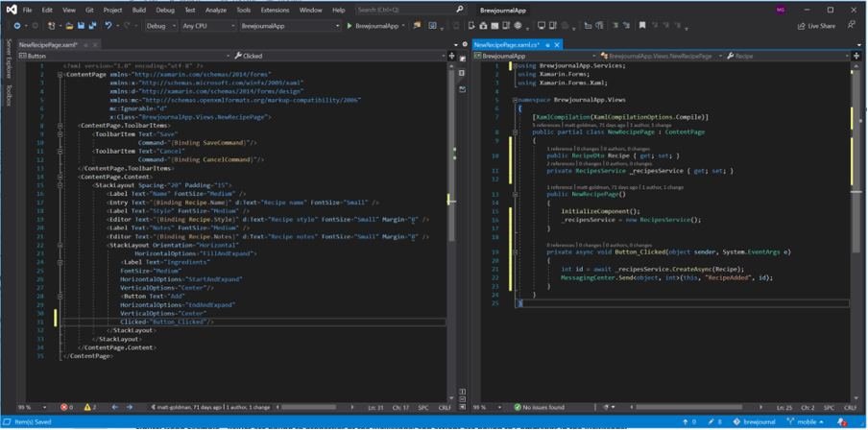This screenshot has height=430, width=868.
Task: Open the Build menu
Action: [x=139, y=10]
